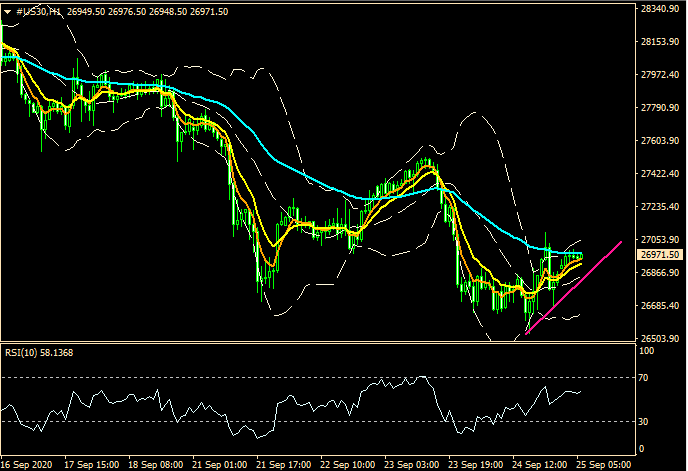The width and height of the screenshot is (688, 471).
Task: Click the 16 Sep 2020 date label
Action: 27,464
